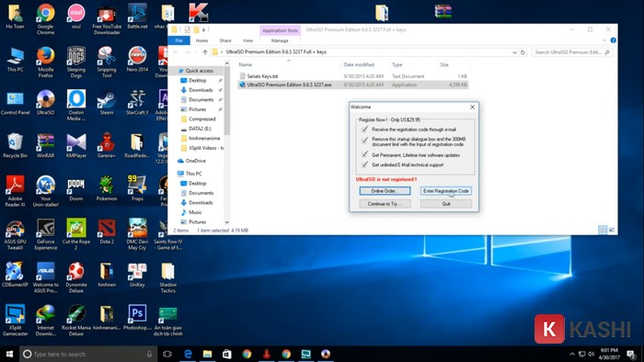This screenshot has height=362, width=644.
Task: Go up one folder level arrow
Action: coord(205,52)
